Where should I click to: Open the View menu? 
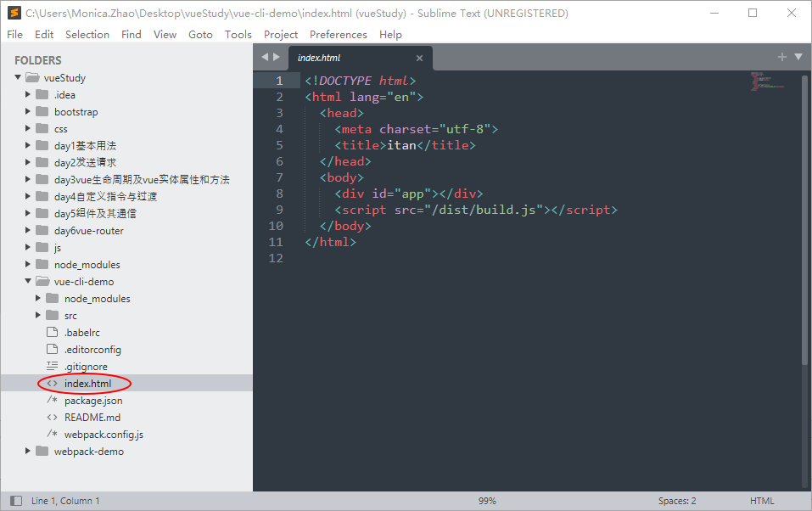(x=165, y=34)
